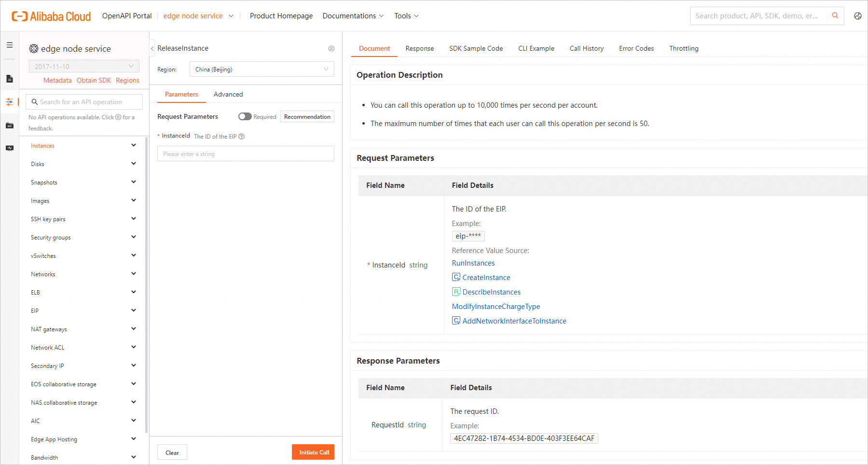Screen dimensions: 868x465
Task: Open the SDK folder icon in left rail
Action: [x=10, y=126]
